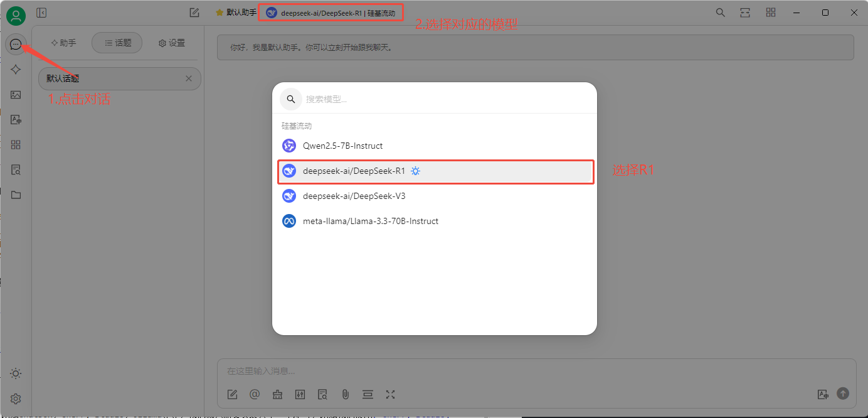The width and height of the screenshot is (868, 418).
Task: Click DeepSeek-V3 whale logo icon
Action: point(289,196)
